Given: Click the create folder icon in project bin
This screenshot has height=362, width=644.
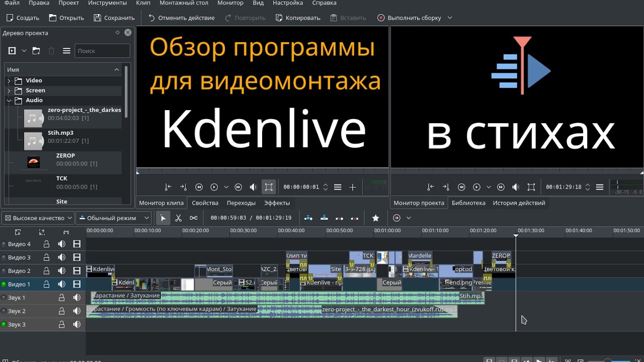Looking at the screenshot, I should click(36, 51).
